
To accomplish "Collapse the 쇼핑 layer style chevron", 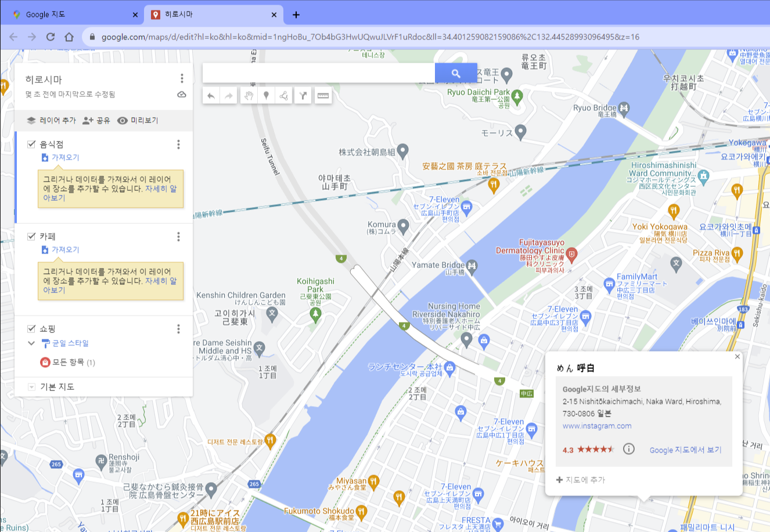I will click(x=31, y=343).
